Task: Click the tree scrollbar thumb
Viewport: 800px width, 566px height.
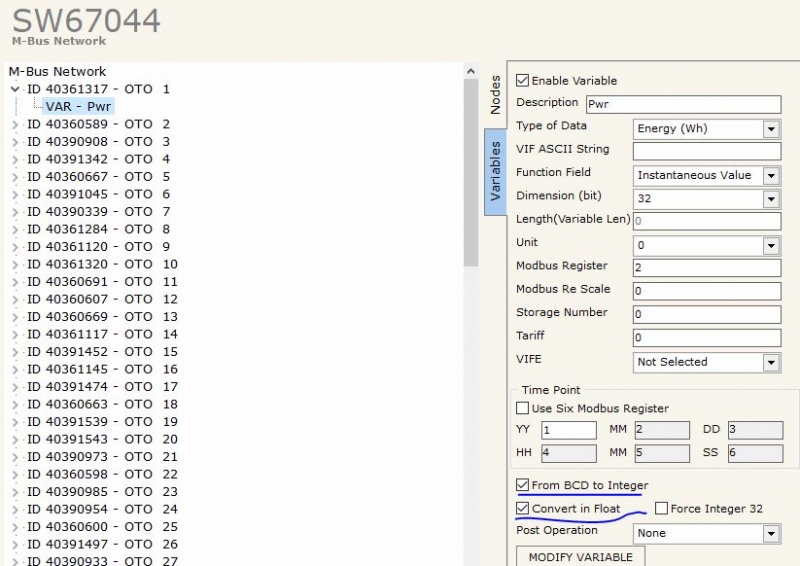Action: (x=470, y=174)
